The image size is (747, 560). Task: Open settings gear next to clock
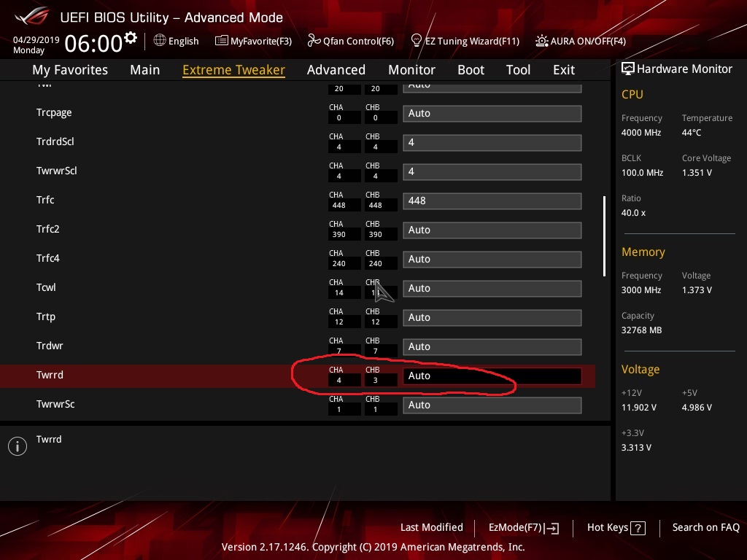coord(131,38)
